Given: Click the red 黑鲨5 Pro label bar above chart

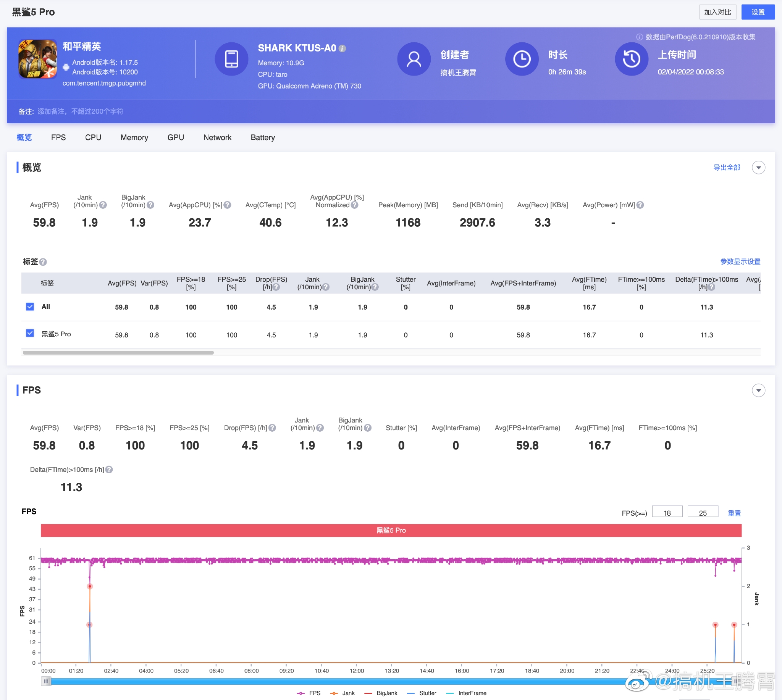Looking at the screenshot, I should click(391, 531).
